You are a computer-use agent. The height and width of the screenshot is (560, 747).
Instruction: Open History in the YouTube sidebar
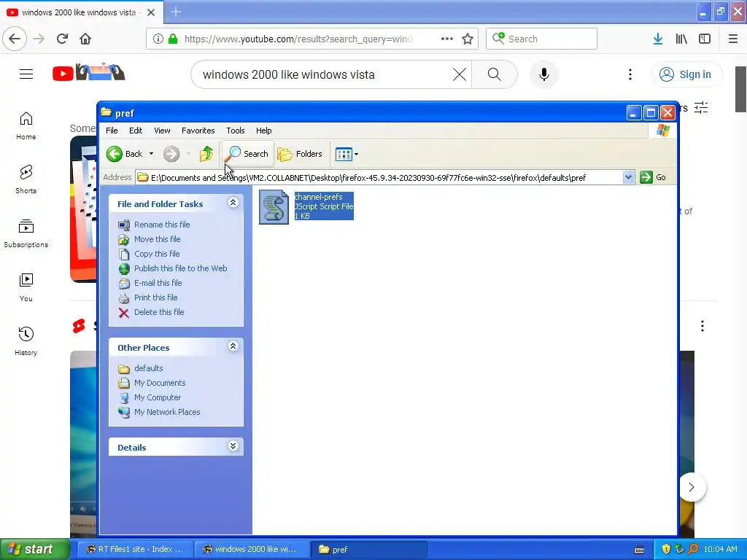(26, 341)
